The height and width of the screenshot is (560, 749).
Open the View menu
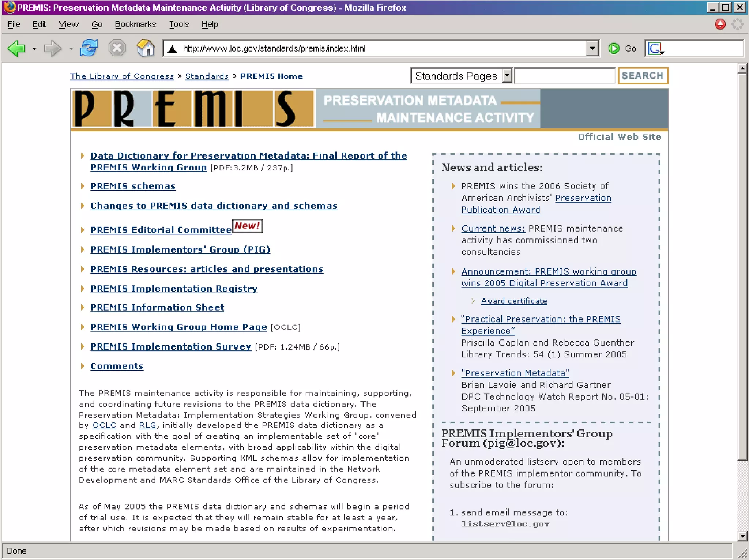(x=69, y=24)
